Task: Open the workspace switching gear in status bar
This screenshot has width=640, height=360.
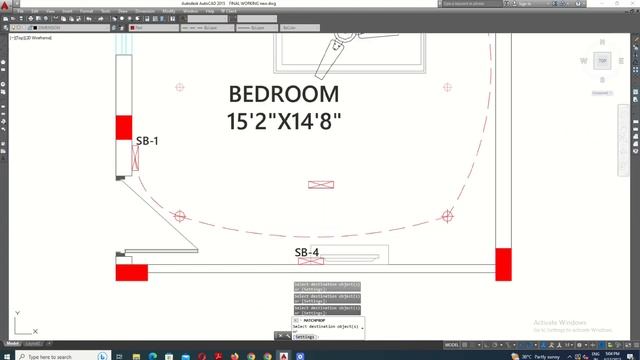Action: click(x=579, y=345)
